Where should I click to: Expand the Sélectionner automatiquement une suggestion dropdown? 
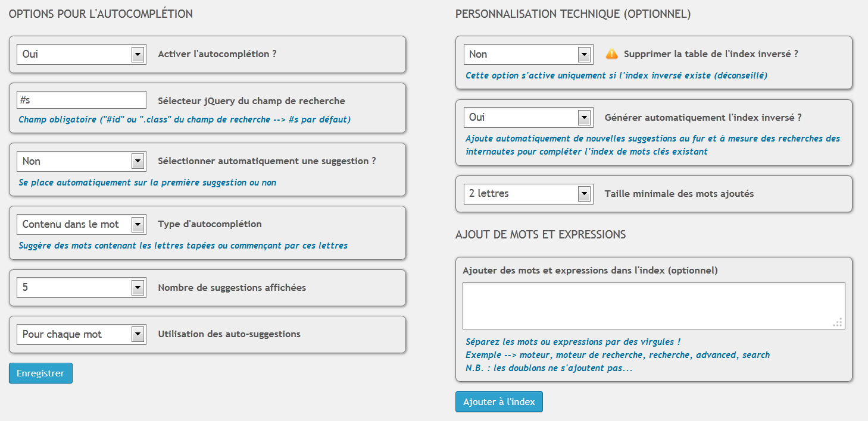(x=81, y=161)
